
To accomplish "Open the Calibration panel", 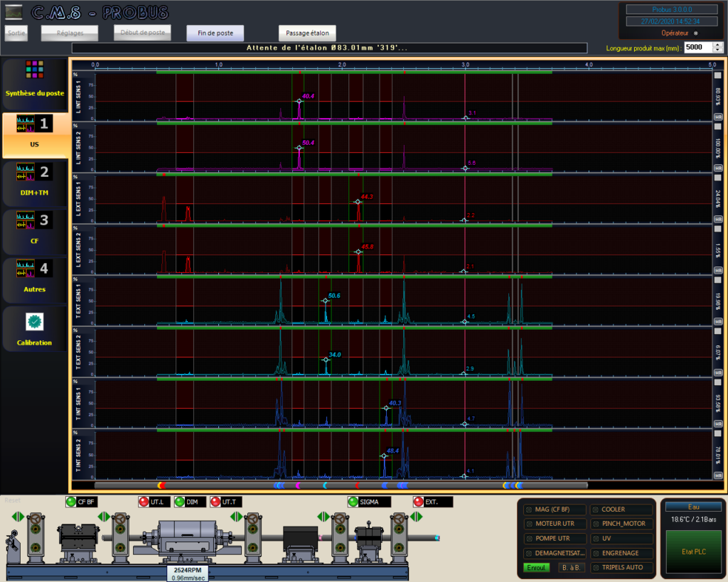I will click(35, 329).
